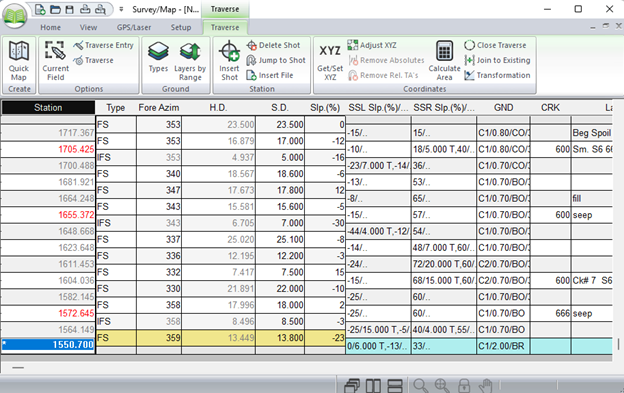Click the note cell reading Beg Spoil
Viewport: 624px width, 393px height.
click(592, 133)
